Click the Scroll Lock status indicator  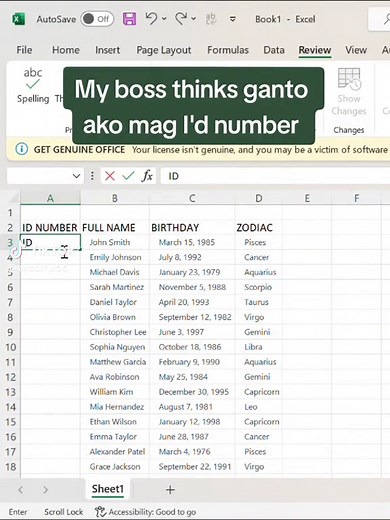(x=63, y=512)
